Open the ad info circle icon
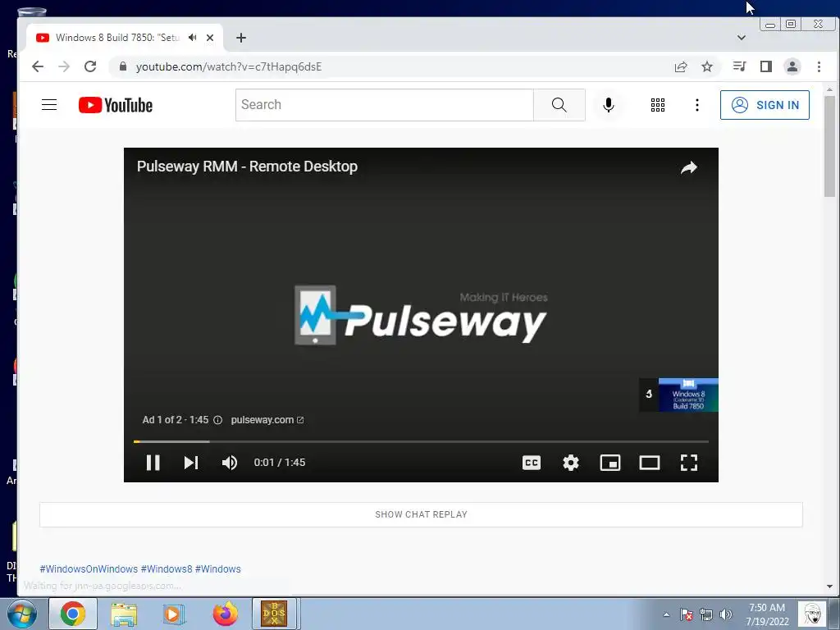The image size is (840, 630). [x=217, y=420]
